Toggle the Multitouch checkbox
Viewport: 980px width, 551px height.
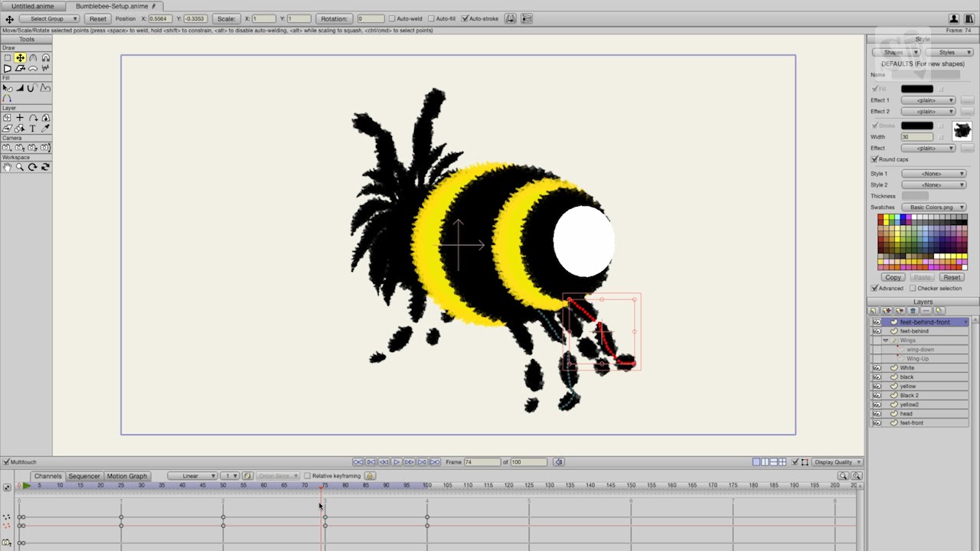(x=5, y=462)
